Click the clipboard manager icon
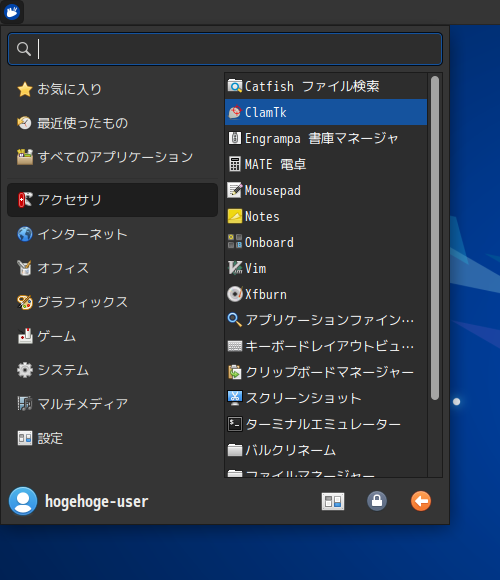 pos(234,372)
